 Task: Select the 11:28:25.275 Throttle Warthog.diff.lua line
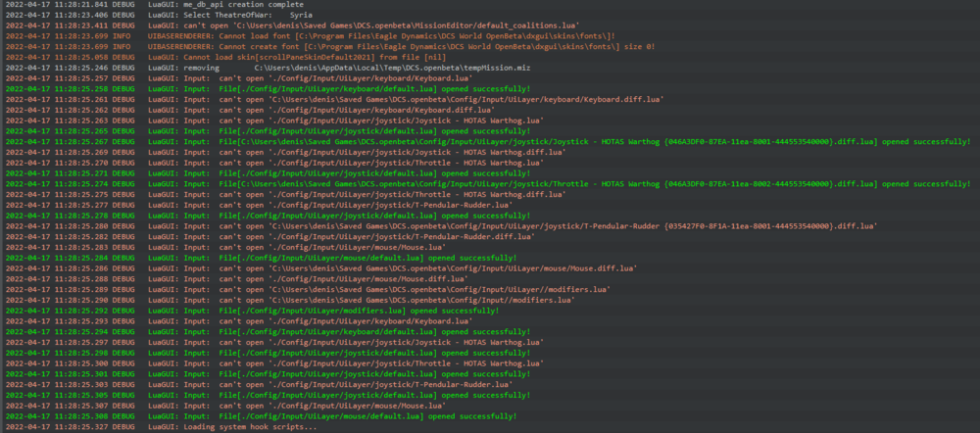pyautogui.click(x=285, y=194)
